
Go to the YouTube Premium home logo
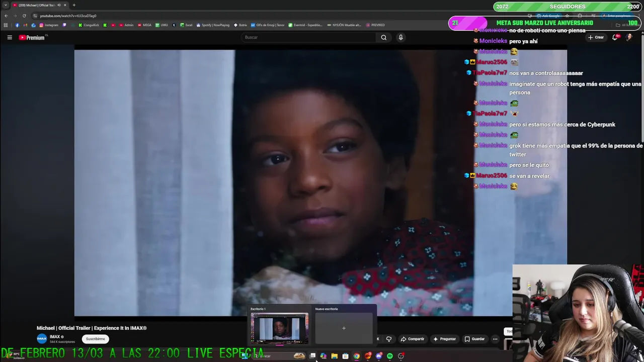32,37
